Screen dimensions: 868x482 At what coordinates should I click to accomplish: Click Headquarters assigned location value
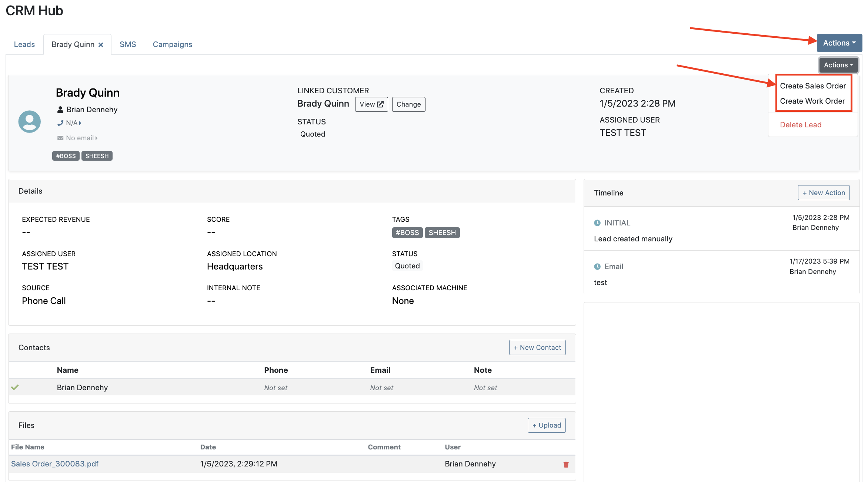235,267
